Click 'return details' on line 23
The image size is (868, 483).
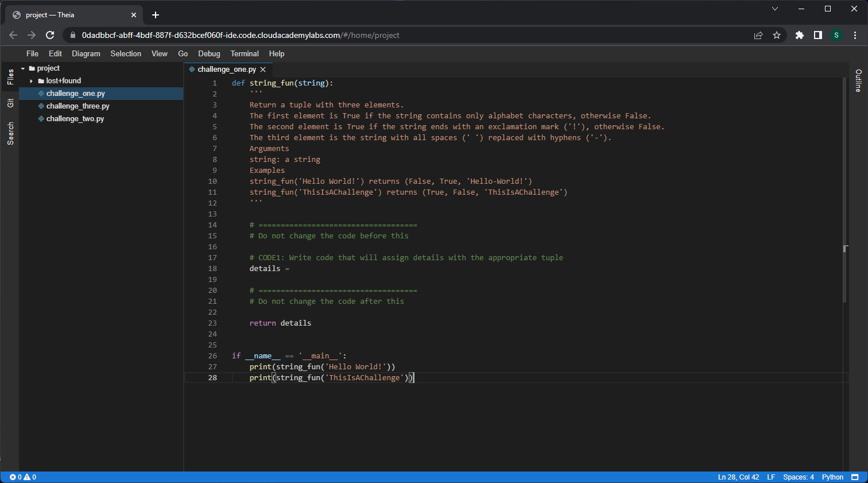pos(280,323)
